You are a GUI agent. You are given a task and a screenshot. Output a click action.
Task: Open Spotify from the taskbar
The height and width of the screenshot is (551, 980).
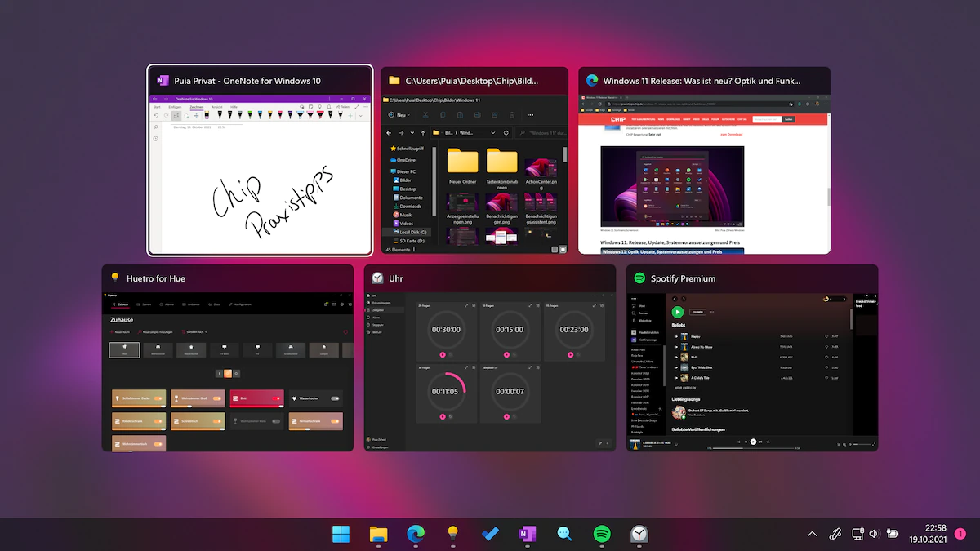tap(602, 534)
